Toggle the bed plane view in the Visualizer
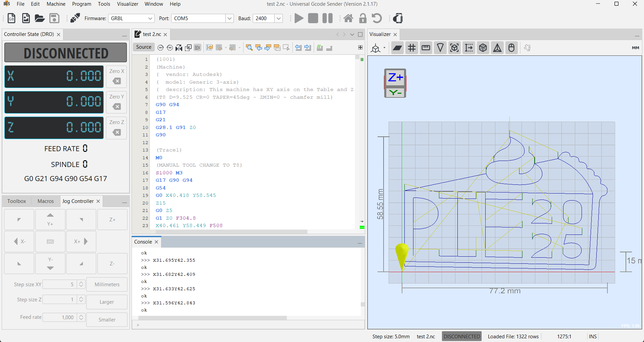644x342 pixels. [x=397, y=48]
